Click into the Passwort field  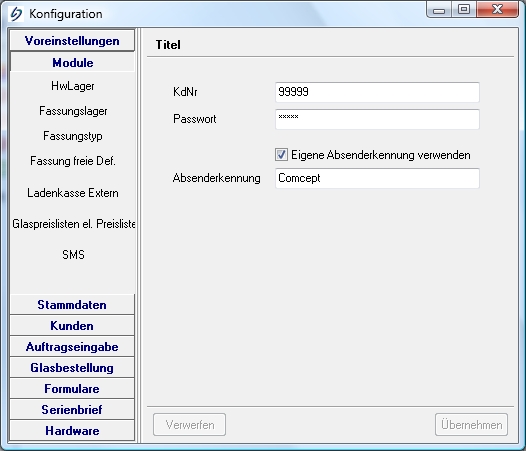click(377, 119)
